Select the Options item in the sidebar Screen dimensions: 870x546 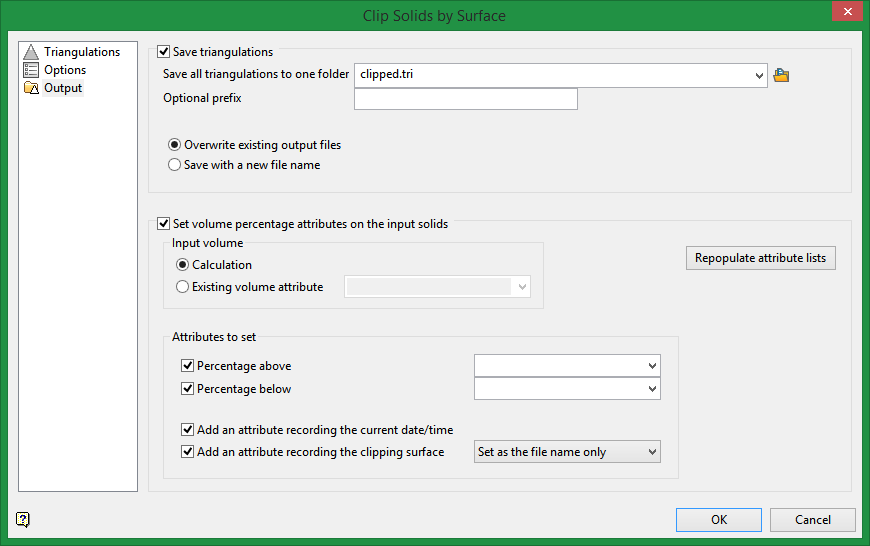(x=65, y=70)
